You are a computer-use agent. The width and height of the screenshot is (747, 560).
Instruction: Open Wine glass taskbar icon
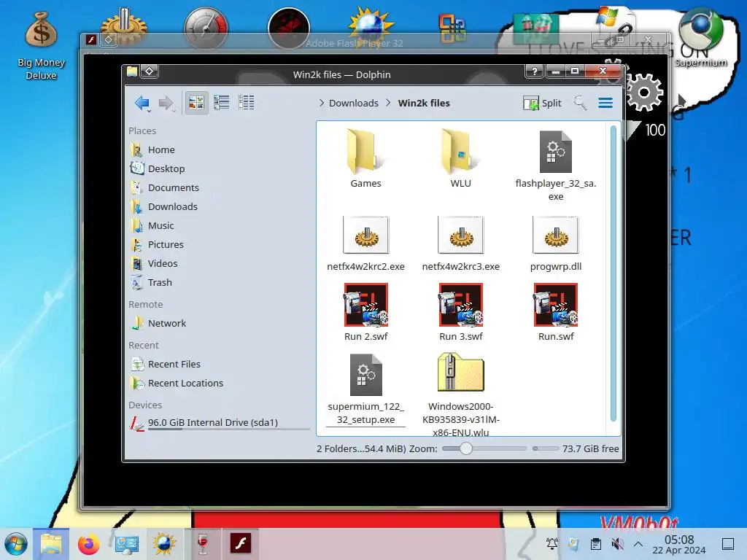click(203, 544)
